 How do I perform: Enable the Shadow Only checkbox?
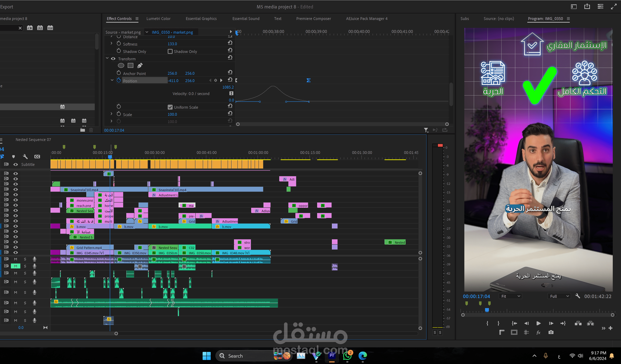tap(170, 52)
